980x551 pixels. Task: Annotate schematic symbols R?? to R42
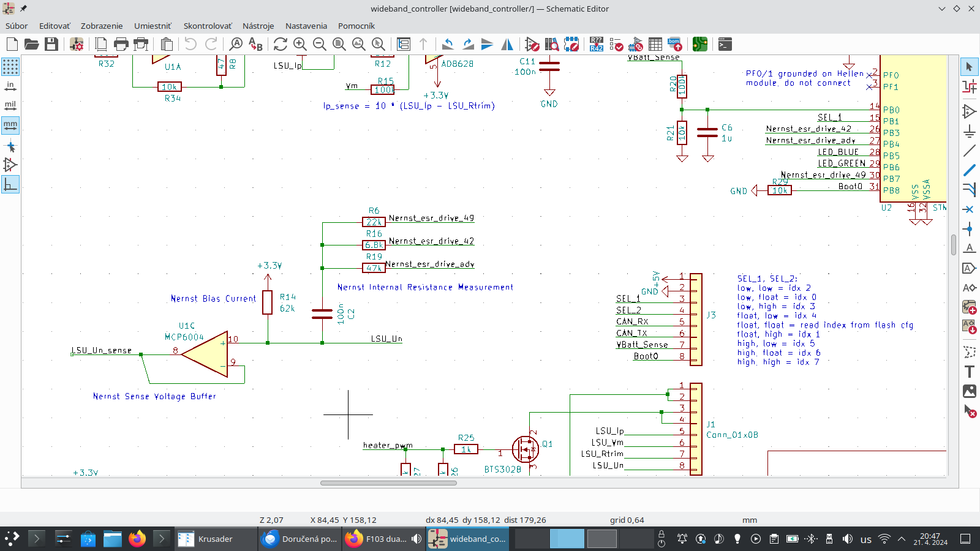(x=597, y=44)
